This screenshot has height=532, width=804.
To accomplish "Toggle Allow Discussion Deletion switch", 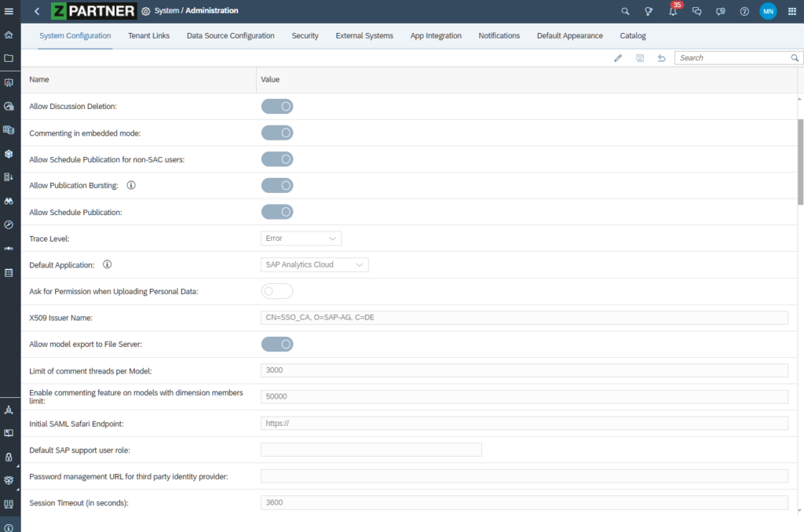I will pos(277,106).
